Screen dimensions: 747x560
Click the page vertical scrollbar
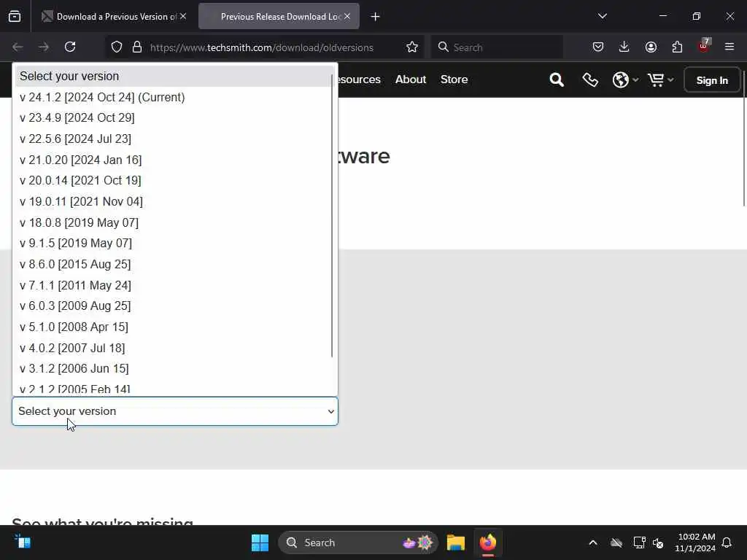743,138
